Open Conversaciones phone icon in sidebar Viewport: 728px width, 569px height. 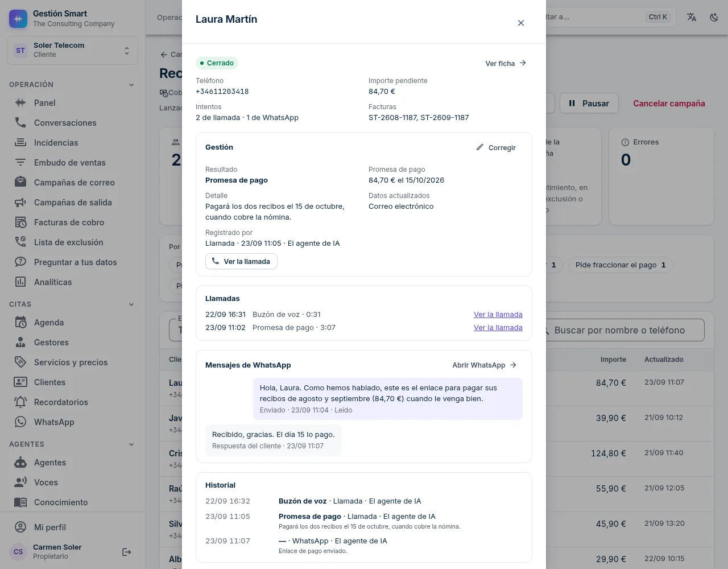[20, 123]
